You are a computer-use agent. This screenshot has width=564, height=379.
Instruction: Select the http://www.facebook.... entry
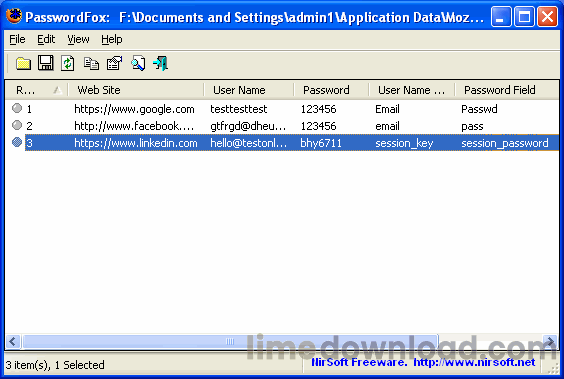(134, 126)
